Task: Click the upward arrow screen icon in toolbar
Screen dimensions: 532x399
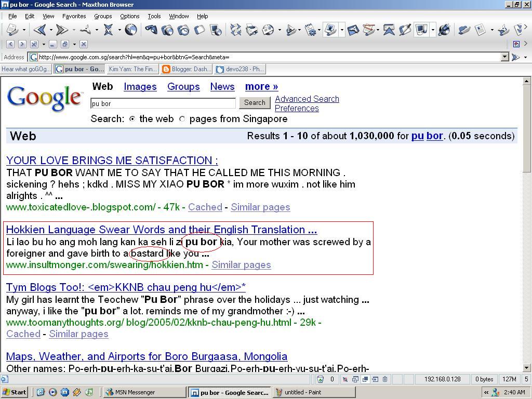Action: (x=389, y=30)
